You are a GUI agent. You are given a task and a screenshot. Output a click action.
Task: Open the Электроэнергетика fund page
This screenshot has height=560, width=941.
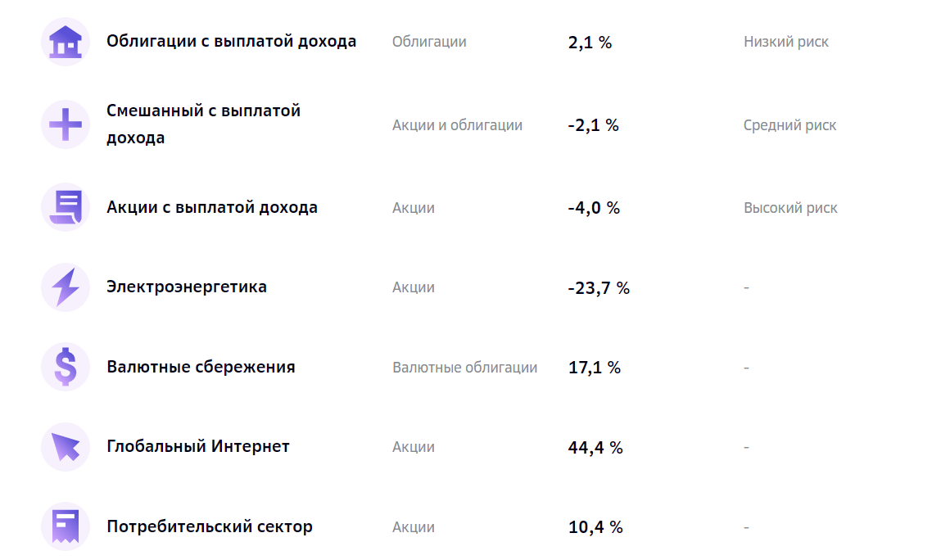pos(186,287)
